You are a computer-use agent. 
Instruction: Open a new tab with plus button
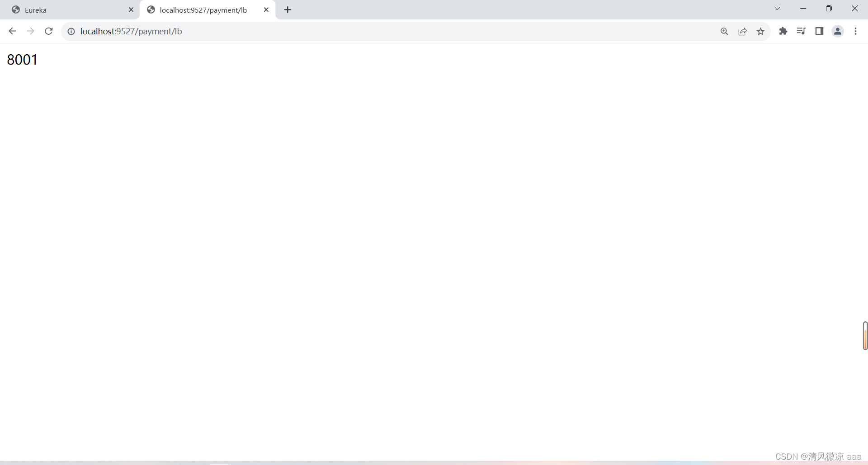tap(288, 9)
